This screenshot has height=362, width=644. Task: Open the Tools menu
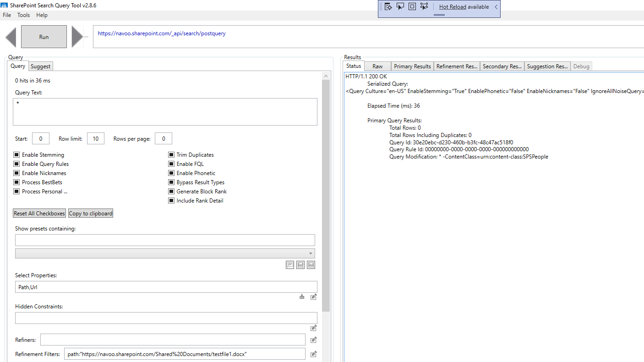pos(23,15)
